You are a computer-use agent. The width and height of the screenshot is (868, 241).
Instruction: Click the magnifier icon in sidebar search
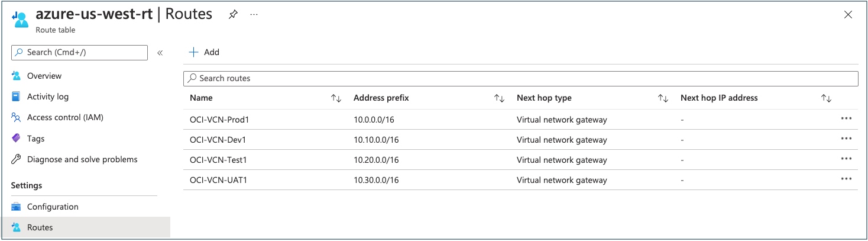[x=20, y=52]
